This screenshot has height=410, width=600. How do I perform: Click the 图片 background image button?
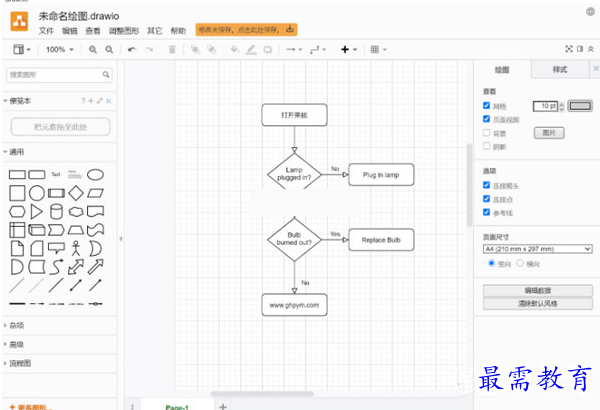click(549, 133)
